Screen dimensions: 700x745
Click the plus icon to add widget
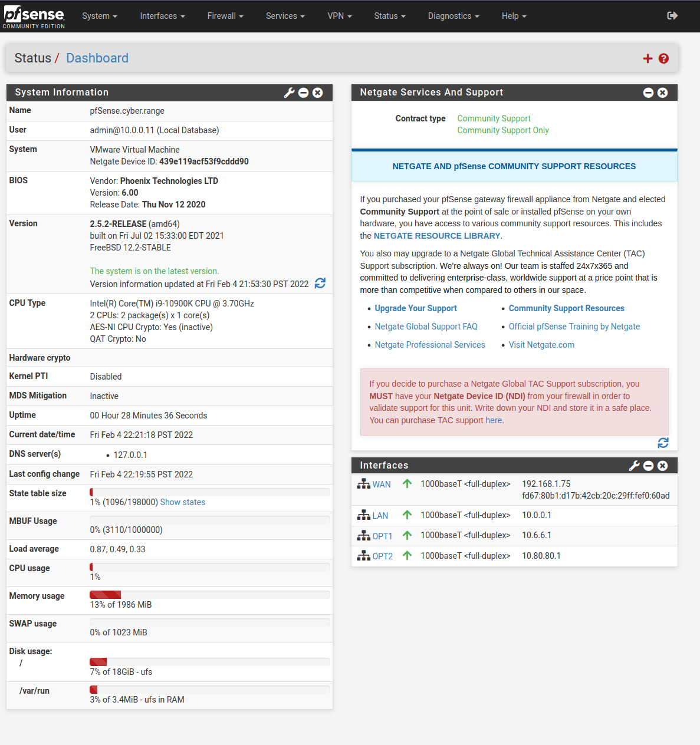click(648, 58)
